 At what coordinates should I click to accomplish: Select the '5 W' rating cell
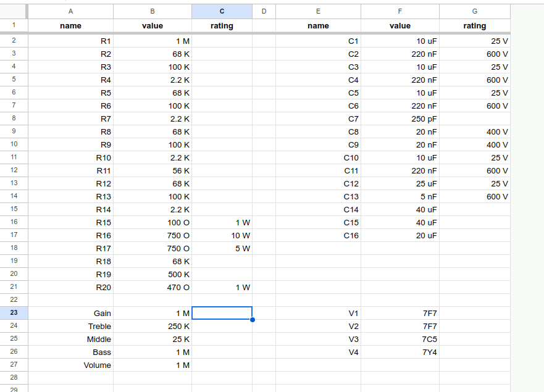[222, 248]
